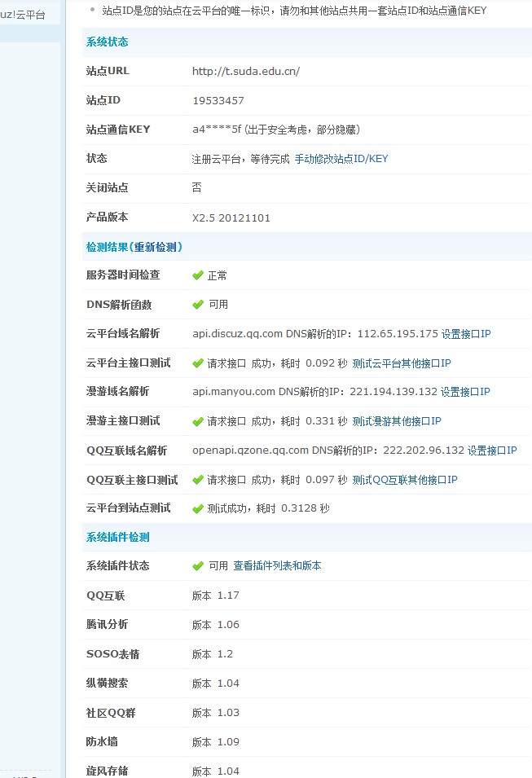Click 旋风存储 plugin version 1.04
The image size is (532, 778).
pos(216,771)
